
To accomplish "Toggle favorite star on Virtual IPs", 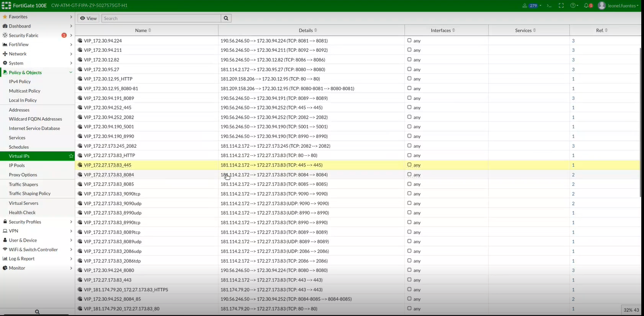I will (71, 156).
